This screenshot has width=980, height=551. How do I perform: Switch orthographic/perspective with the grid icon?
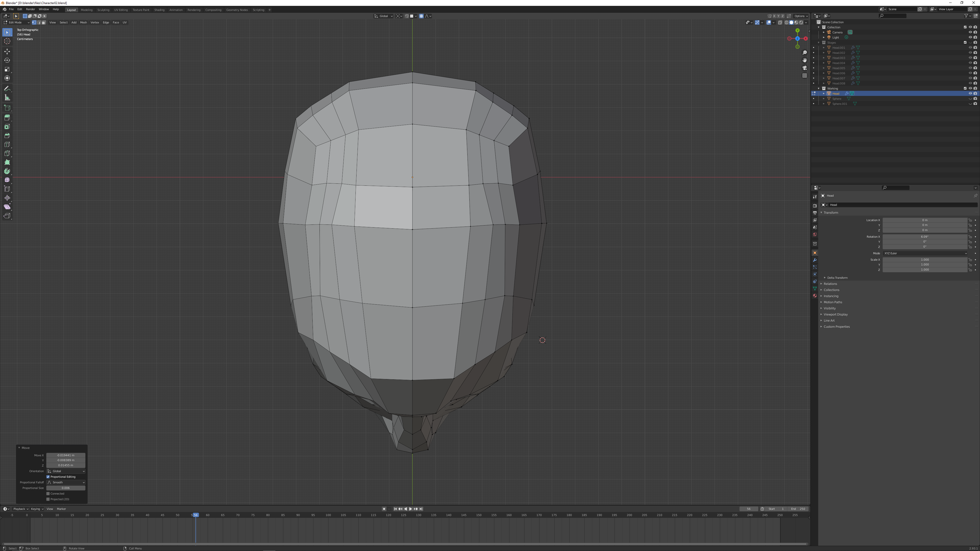click(x=804, y=75)
